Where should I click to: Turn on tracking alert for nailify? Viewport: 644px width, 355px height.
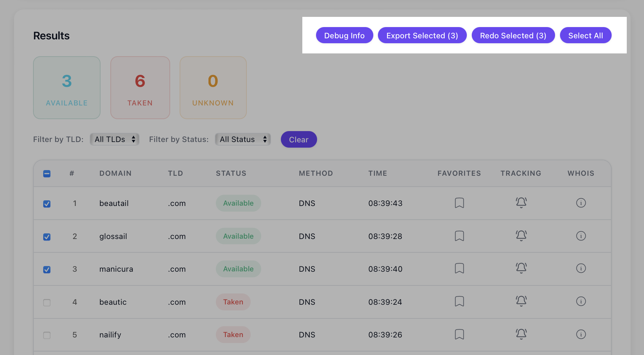point(521,334)
